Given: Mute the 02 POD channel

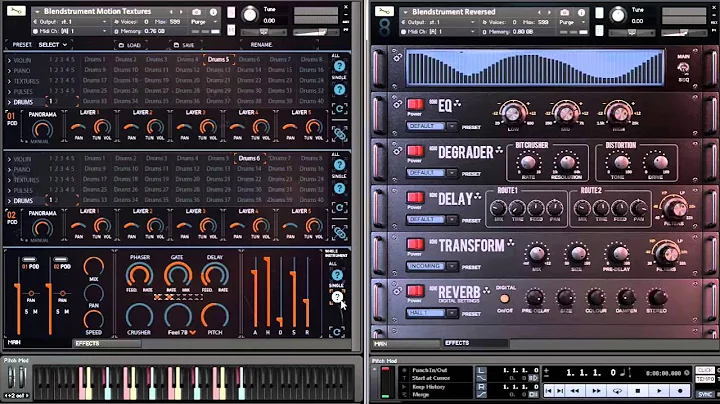Looking at the screenshot, I should click(x=67, y=312).
